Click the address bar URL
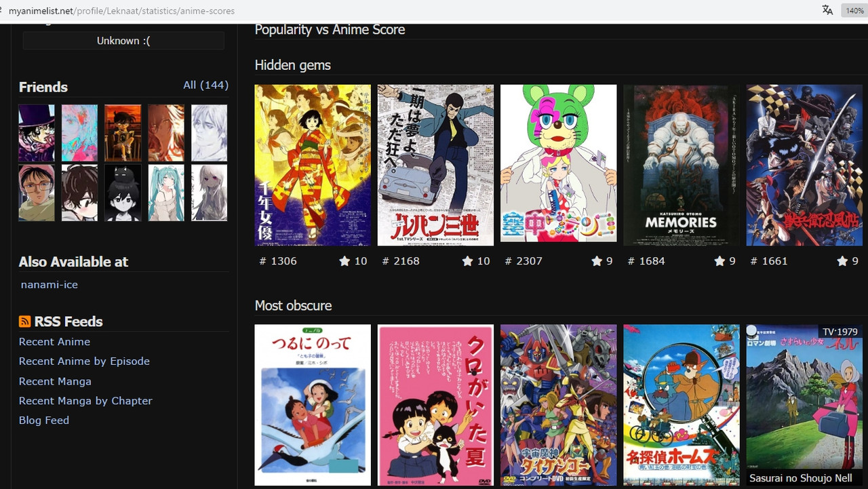This screenshot has width=868, height=489. coord(121,11)
